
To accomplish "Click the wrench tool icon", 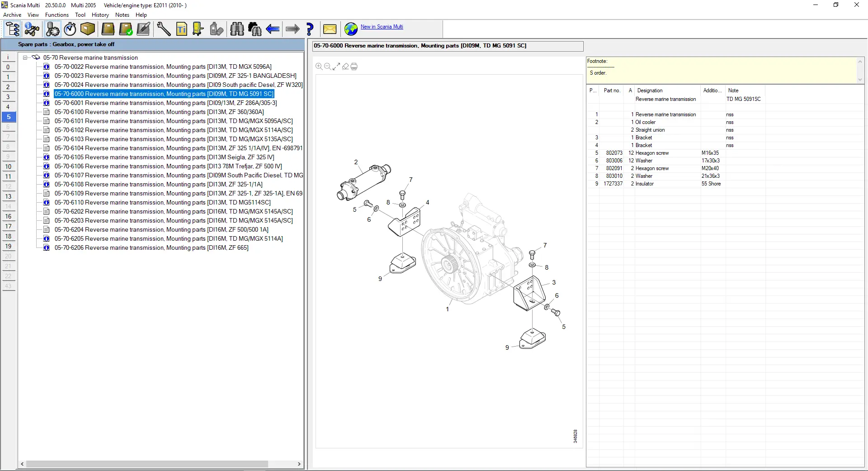I will point(163,29).
